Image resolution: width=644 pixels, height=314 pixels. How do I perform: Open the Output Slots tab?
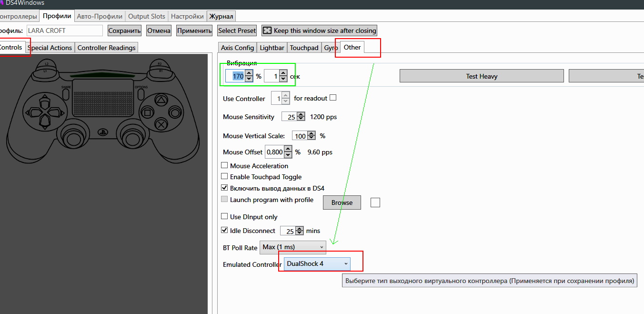tap(147, 16)
